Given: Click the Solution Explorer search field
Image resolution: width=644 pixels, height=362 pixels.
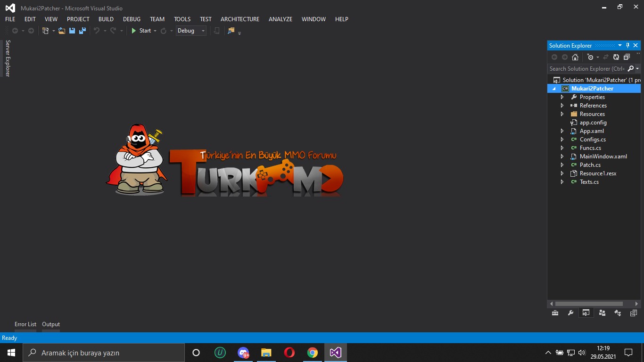Looking at the screenshot, I should coord(587,69).
